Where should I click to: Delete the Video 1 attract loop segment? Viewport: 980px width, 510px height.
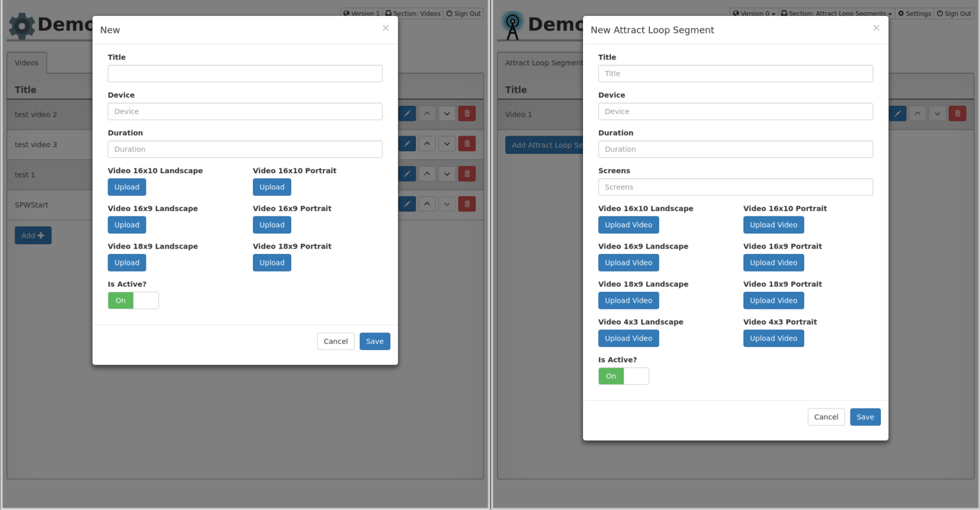[958, 114]
